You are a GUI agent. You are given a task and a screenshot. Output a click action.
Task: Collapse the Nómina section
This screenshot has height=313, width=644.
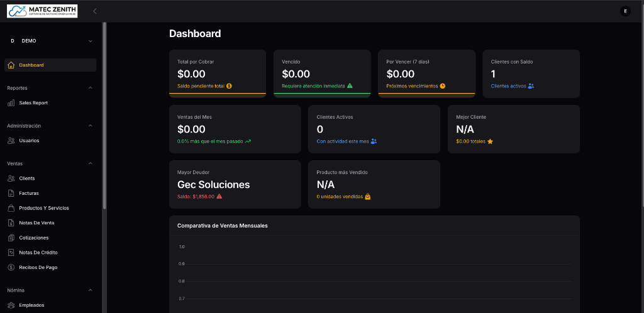click(90, 290)
